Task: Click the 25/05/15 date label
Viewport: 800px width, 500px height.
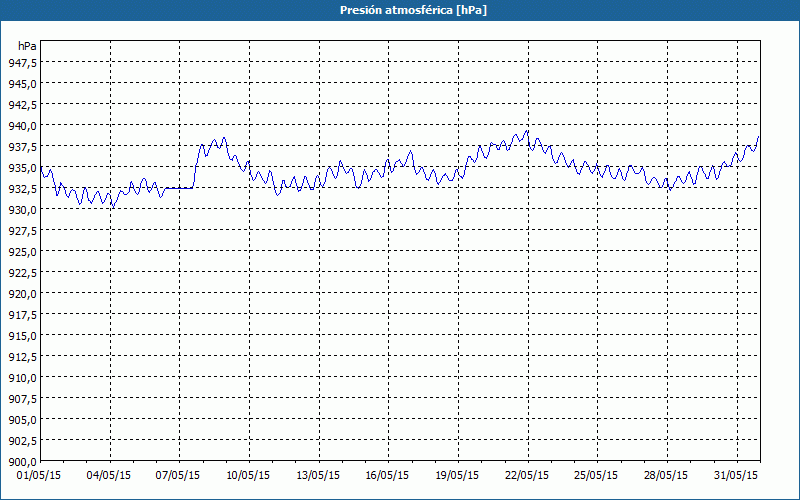Action: (x=596, y=475)
